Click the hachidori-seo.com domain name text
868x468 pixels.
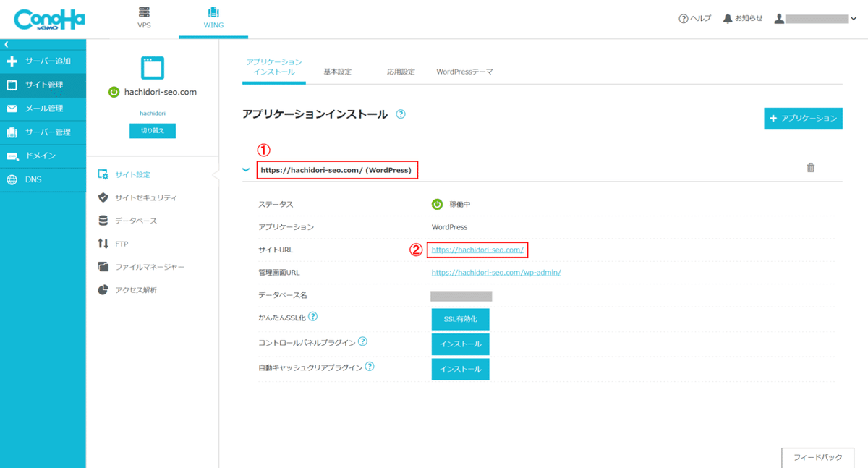(160, 92)
